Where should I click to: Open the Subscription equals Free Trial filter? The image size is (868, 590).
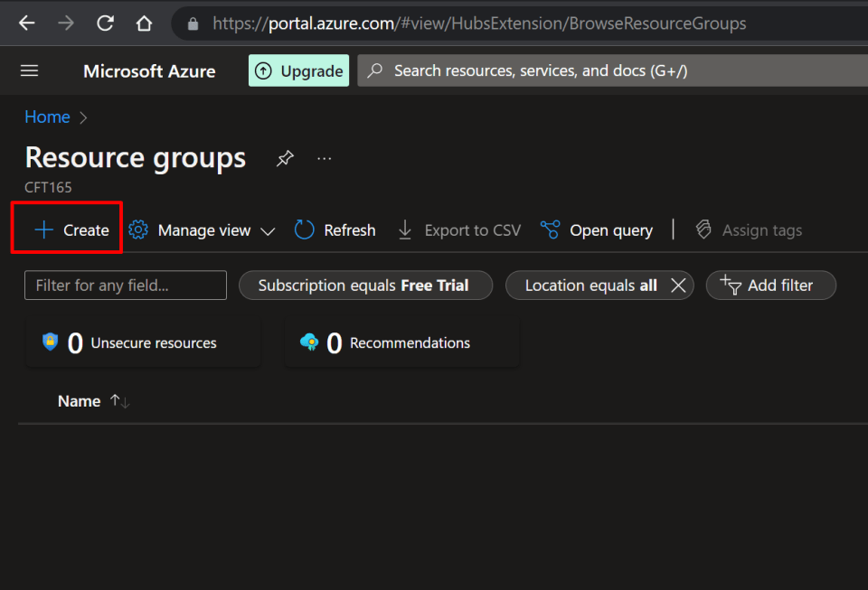tap(365, 285)
